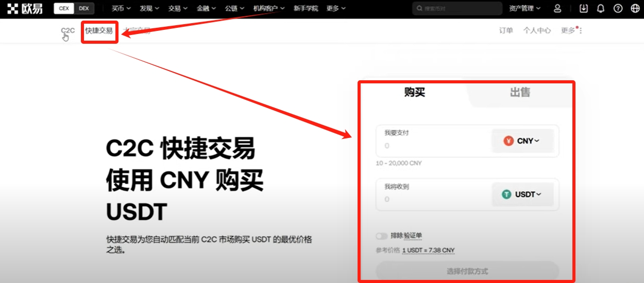The image size is (644, 283).
Task: Switch to the DEX mode
Action: (84, 8)
